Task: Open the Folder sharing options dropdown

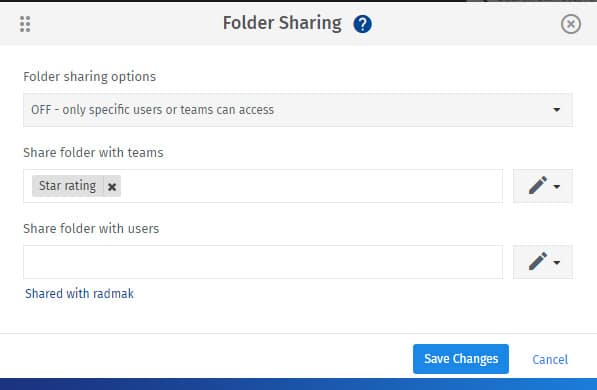Action: 298,110
